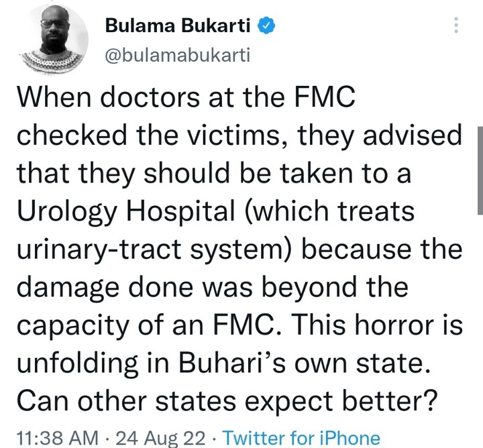The width and height of the screenshot is (483, 448).
Task: Open Bulama Bukarti's profile picture
Action: [54, 39]
